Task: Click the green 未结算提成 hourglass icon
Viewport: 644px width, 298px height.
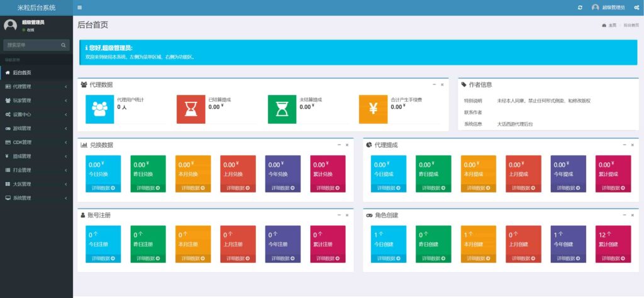Action: [282, 109]
